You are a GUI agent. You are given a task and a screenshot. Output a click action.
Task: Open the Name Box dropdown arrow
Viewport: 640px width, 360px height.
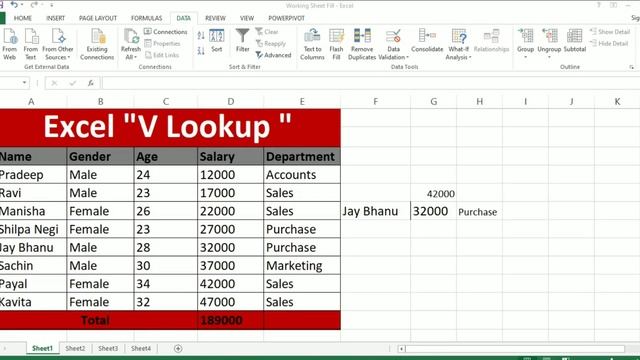click(x=24, y=83)
